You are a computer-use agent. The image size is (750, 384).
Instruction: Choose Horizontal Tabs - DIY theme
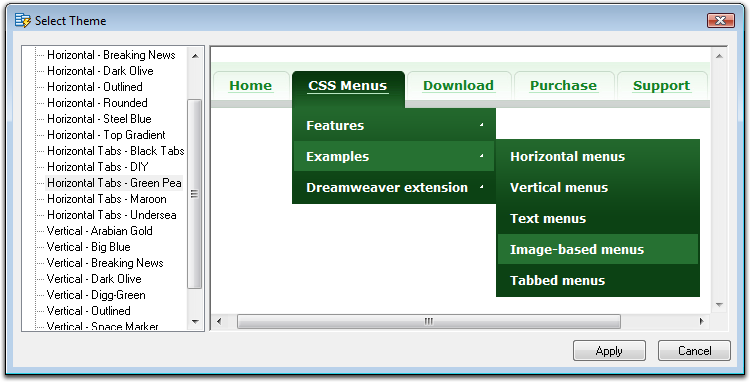click(98, 167)
